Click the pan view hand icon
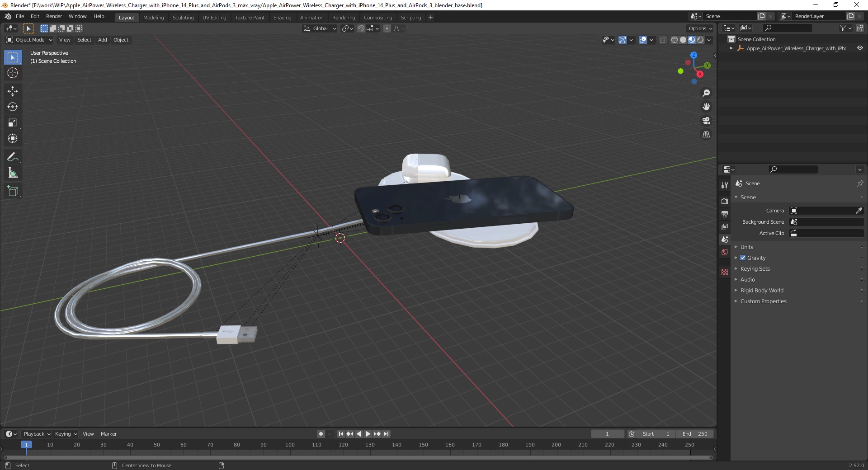This screenshot has width=868, height=470. point(706,107)
